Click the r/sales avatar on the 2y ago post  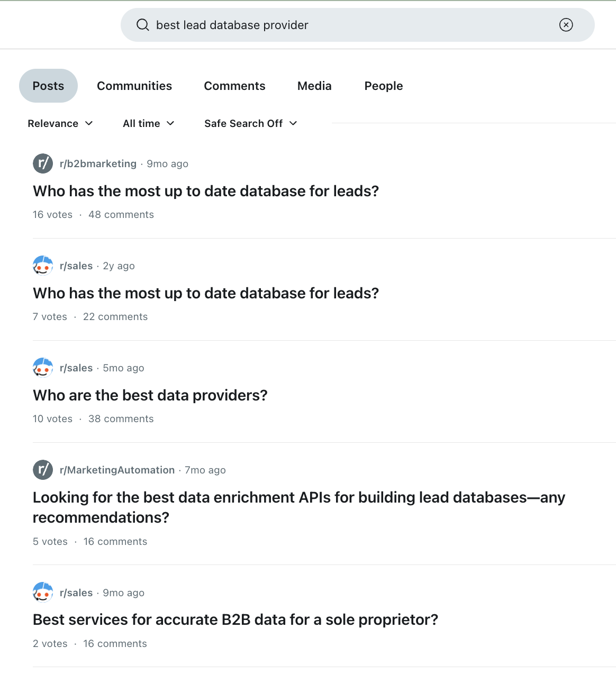tap(43, 266)
